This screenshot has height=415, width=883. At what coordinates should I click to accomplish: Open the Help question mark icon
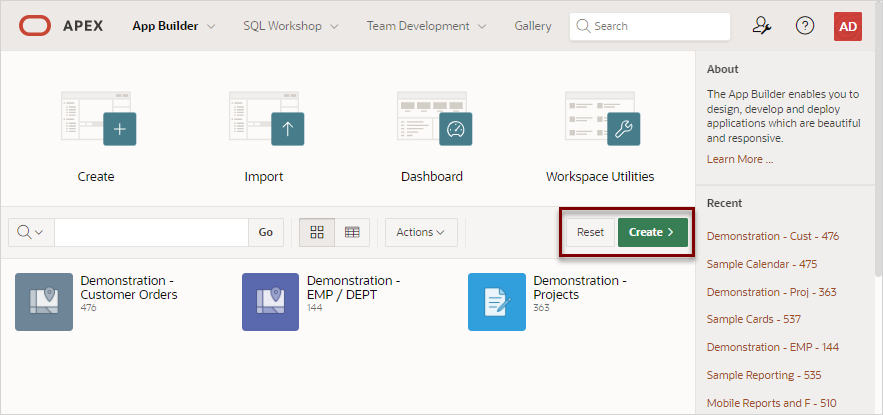805,26
